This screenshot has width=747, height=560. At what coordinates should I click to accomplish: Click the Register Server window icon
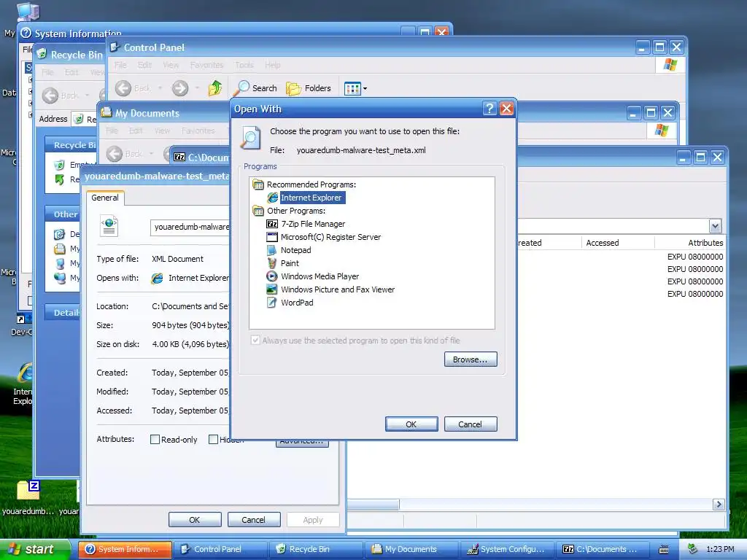pos(272,237)
